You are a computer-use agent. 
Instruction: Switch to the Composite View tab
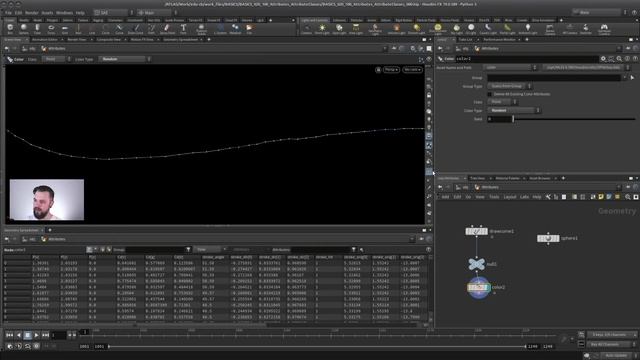[x=109, y=40]
